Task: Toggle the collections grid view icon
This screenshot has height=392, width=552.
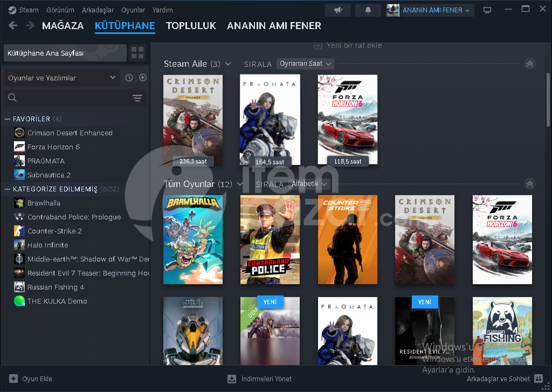Action: pos(137,53)
